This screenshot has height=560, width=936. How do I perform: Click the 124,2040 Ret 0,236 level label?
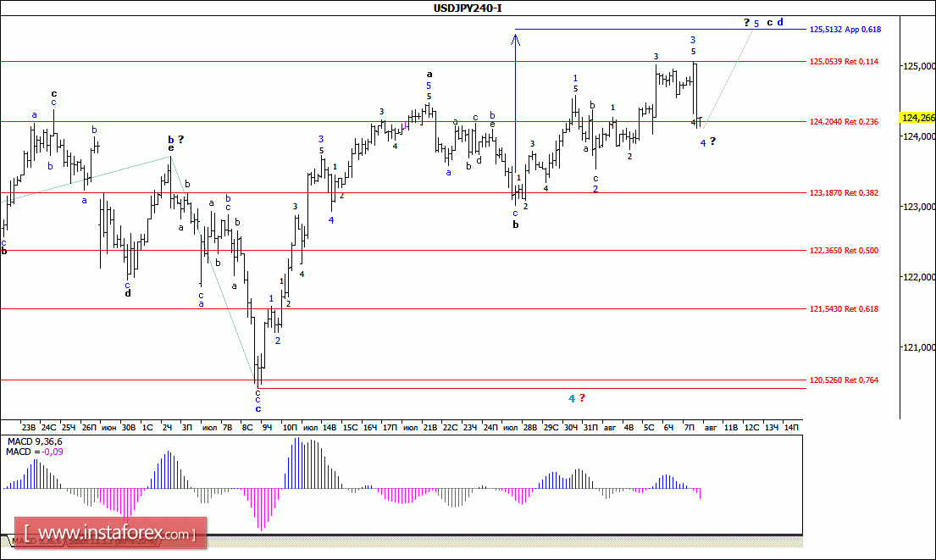coord(844,122)
